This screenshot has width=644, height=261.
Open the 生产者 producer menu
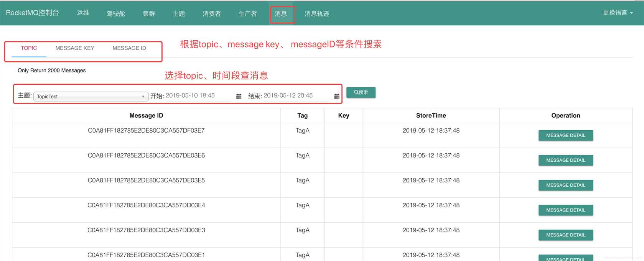point(248,13)
